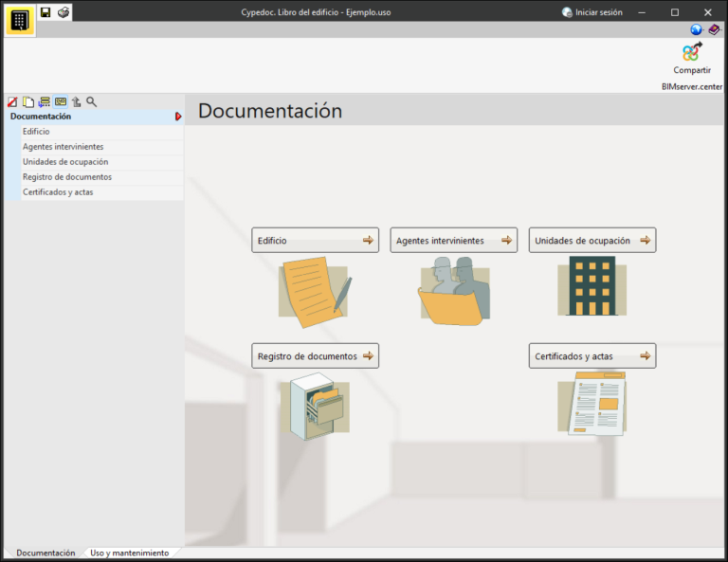
Task: Click the up arrow icon in sidebar toolbar
Action: tap(76, 101)
